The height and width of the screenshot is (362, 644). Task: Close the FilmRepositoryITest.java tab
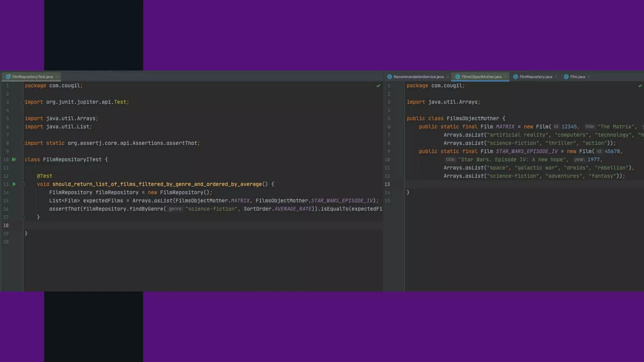pos(57,77)
